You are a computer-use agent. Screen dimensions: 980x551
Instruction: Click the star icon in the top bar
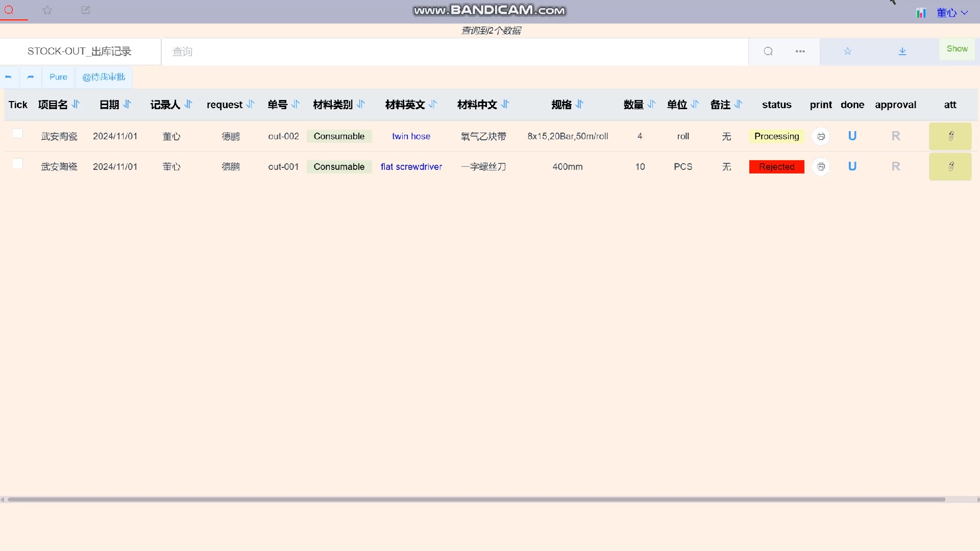click(47, 10)
